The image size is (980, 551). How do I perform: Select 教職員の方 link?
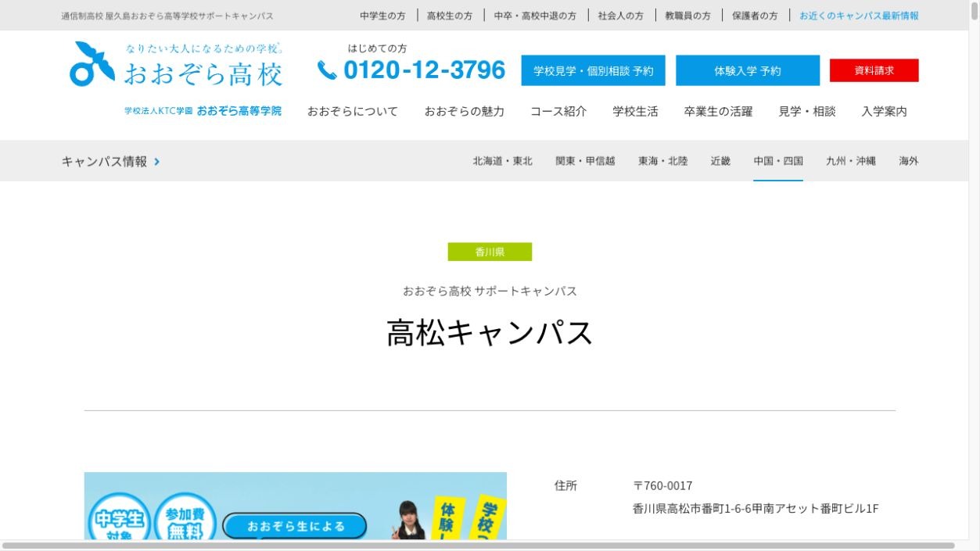pyautogui.click(x=687, y=16)
